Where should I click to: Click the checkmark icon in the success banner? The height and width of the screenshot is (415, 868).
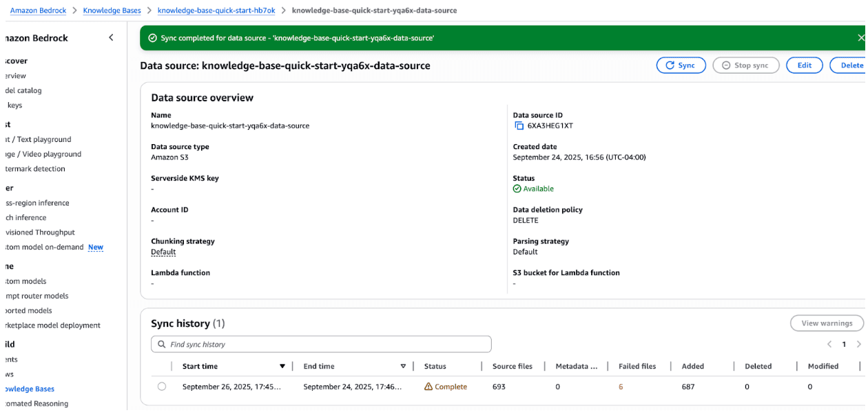(152, 38)
